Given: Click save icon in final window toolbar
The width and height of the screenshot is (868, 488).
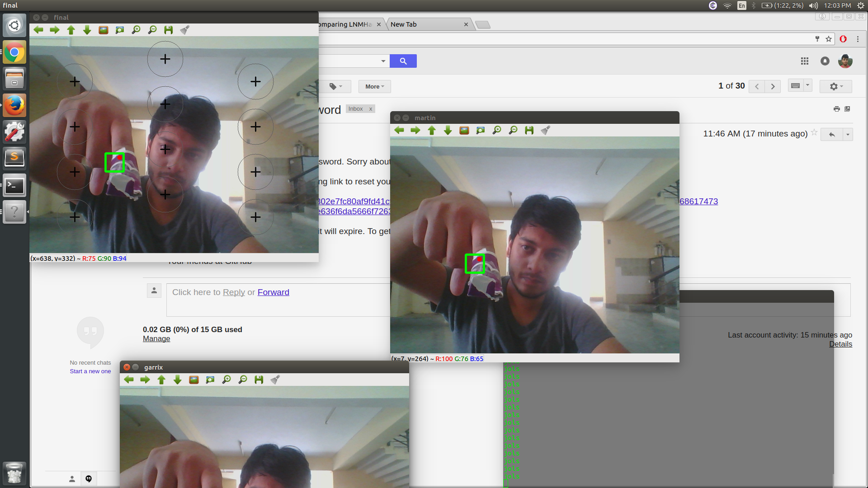Looking at the screenshot, I should tap(168, 30).
